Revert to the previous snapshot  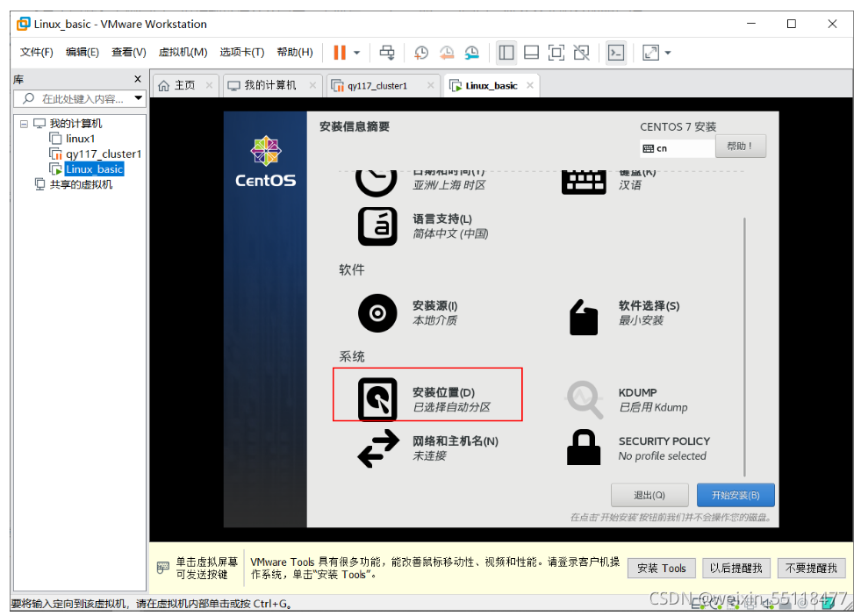point(447,53)
